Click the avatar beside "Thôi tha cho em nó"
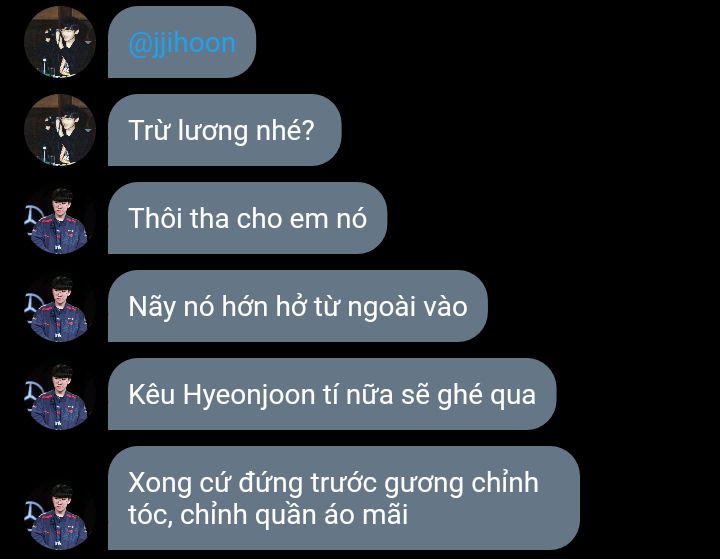Screen dimensions: 720x559 pos(60,218)
